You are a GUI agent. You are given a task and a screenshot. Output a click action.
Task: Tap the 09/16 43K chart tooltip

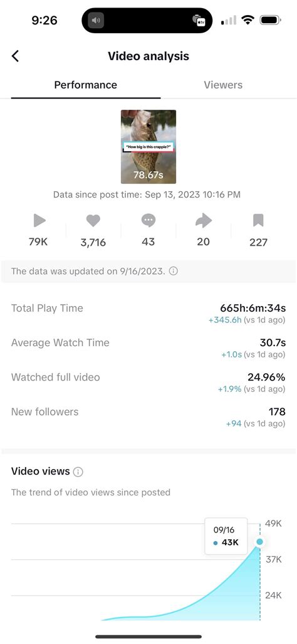point(226,536)
